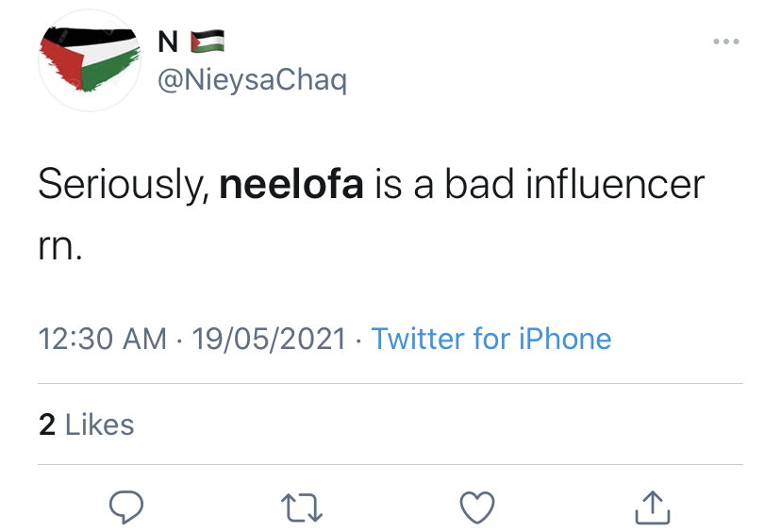Open the three-dot more options menu
Viewport: 781px width, 532px height.
click(726, 42)
